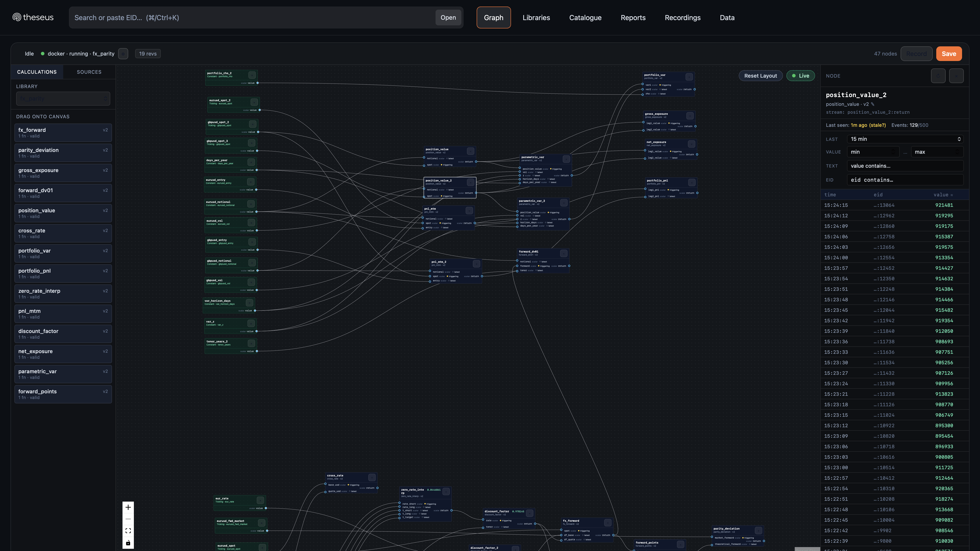Viewport: 980px width, 551px height.
Task: Remove the eurusd_entry node
Action: 251,182
